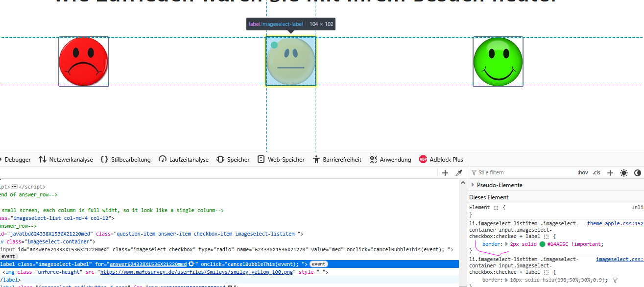Open the theme_apple.css source link
This screenshot has width=644, height=287.
615,224
